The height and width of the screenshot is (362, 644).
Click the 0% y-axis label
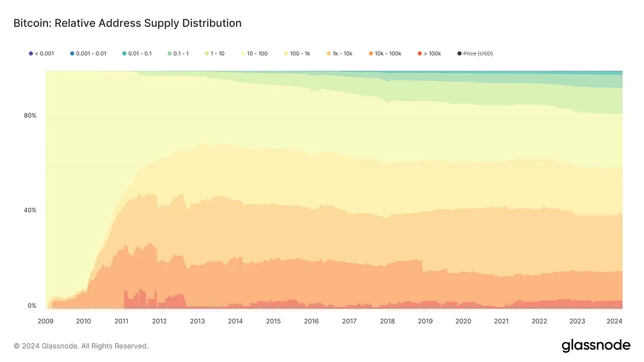(x=32, y=306)
